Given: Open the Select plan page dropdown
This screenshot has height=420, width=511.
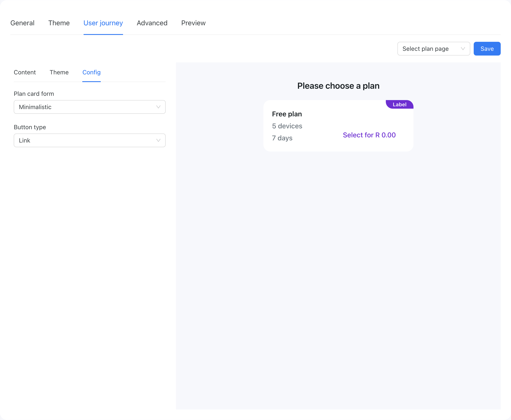Looking at the screenshot, I should (434, 49).
